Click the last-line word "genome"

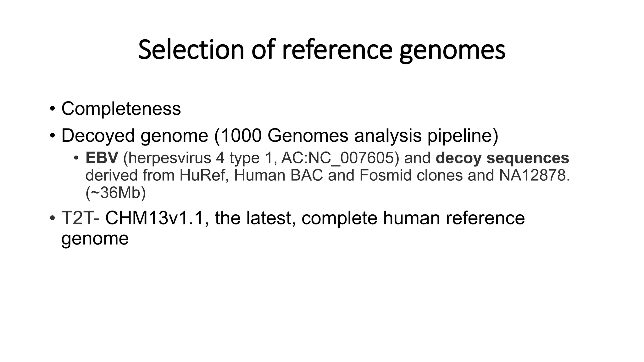coord(95,239)
